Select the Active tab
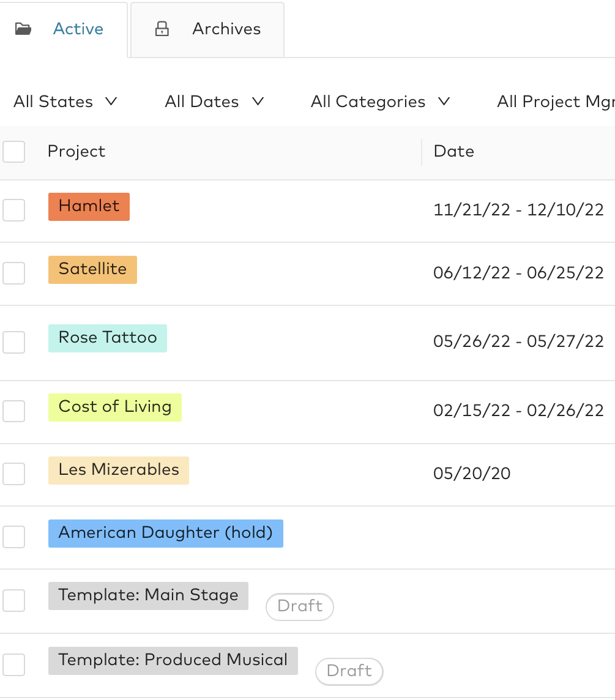Image resolution: width=615 pixels, height=700 pixels. [x=78, y=28]
